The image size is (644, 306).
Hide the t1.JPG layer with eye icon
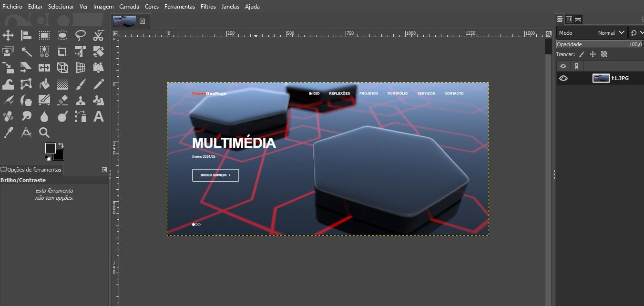click(x=563, y=78)
